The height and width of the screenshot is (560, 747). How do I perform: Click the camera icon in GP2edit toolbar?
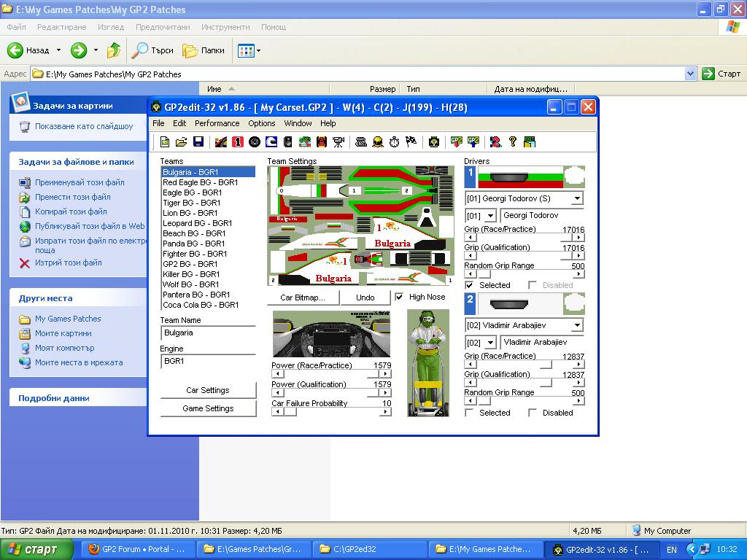click(x=338, y=141)
